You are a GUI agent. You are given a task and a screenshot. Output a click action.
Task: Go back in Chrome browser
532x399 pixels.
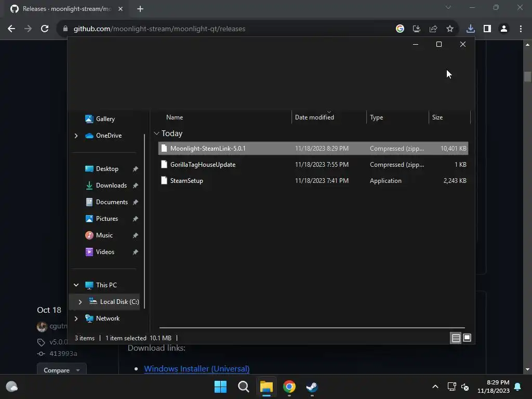pyautogui.click(x=11, y=29)
